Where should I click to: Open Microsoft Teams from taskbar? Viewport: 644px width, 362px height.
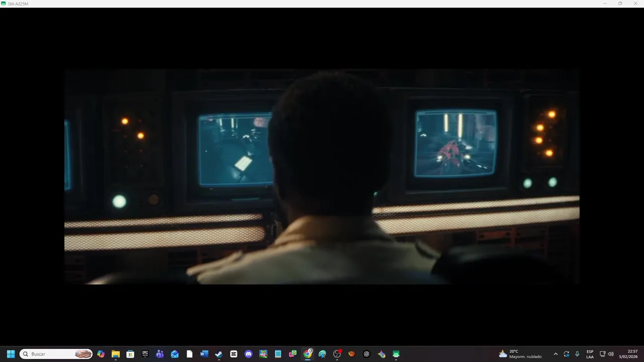160,354
